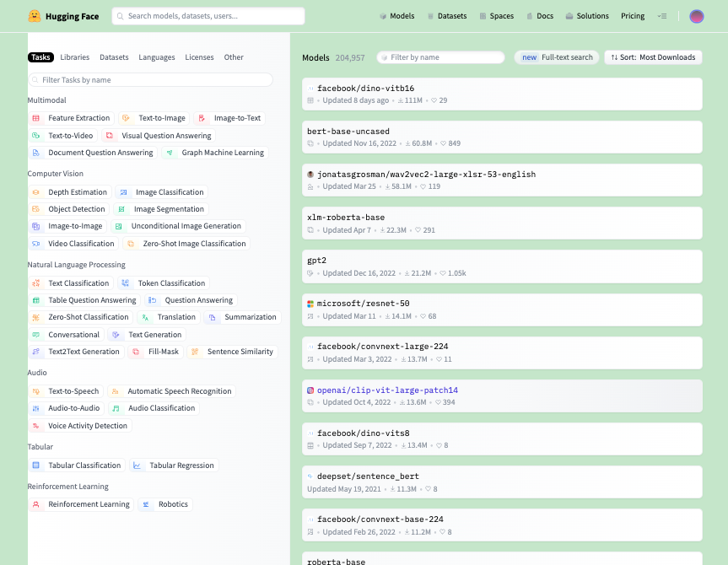Click the Text-to-Video task icon
The height and width of the screenshot is (565, 728).
[35, 136]
